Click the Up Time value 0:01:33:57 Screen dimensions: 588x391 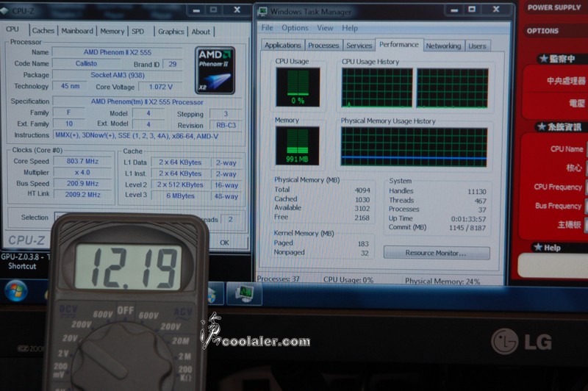point(468,219)
